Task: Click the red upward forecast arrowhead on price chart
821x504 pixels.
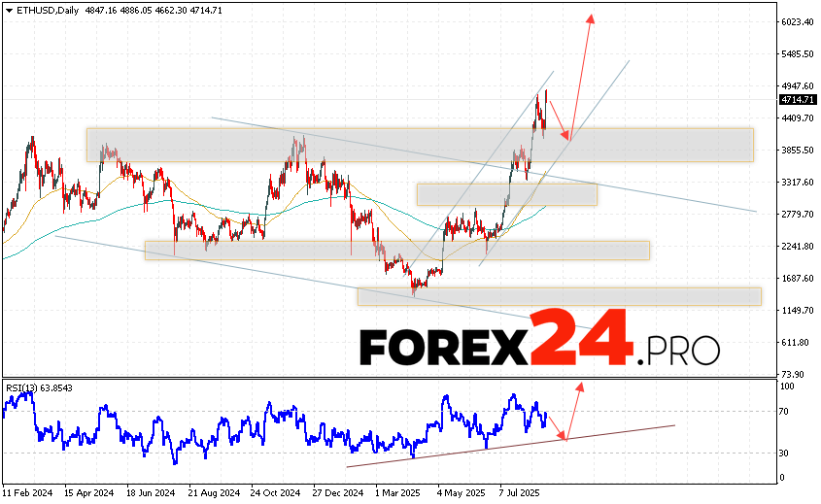Action: [590, 17]
